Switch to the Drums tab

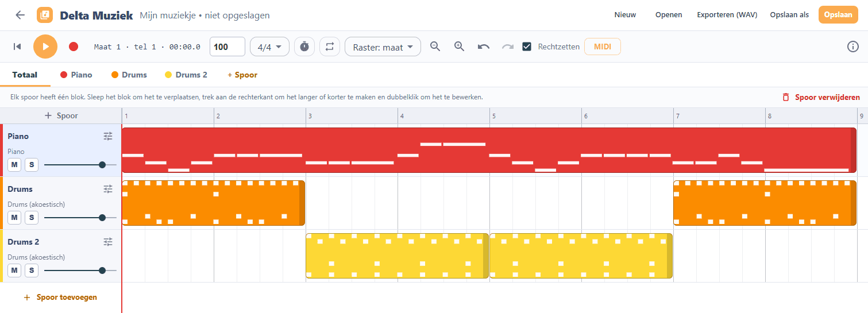click(x=129, y=75)
